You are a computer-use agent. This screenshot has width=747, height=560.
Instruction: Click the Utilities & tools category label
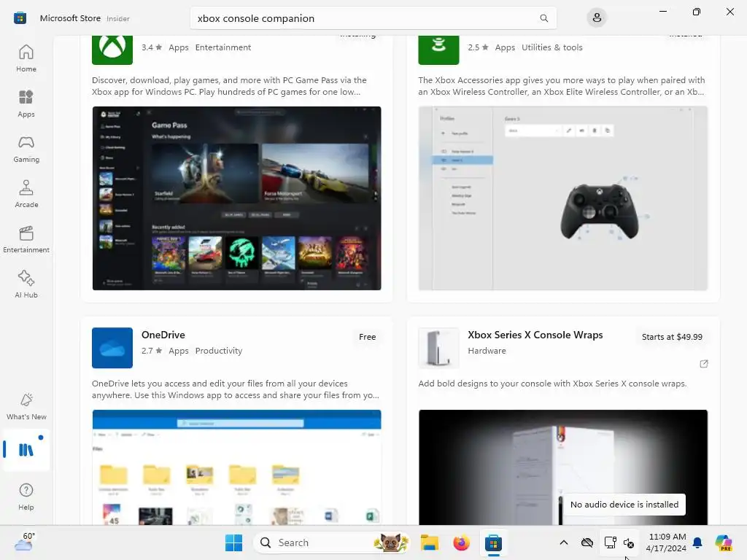pyautogui.click(x=551, y=47)
